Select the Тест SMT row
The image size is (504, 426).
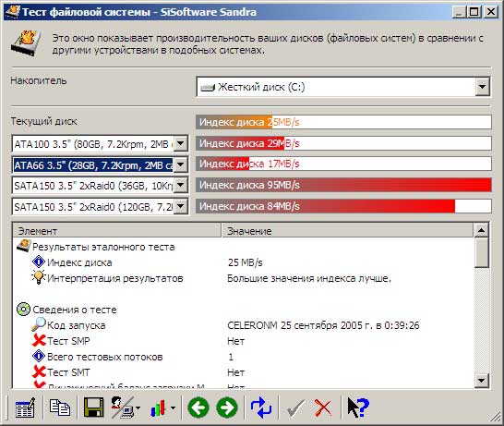(244, 372)
